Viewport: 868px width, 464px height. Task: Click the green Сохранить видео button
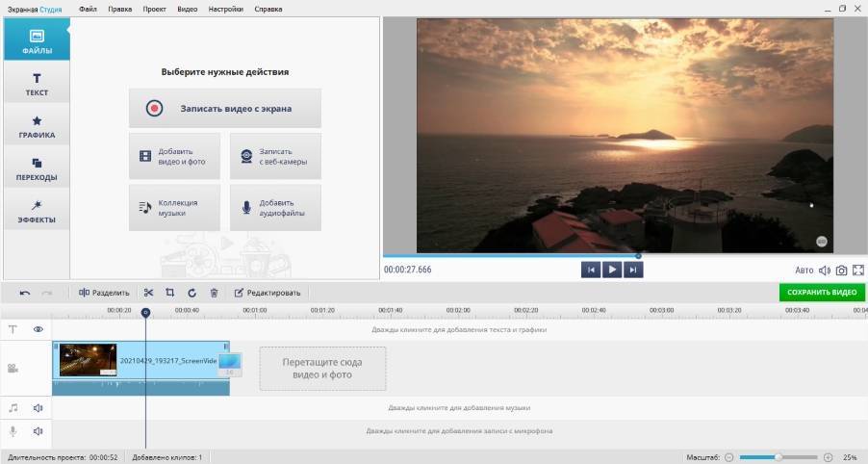[x=822, y=293]
